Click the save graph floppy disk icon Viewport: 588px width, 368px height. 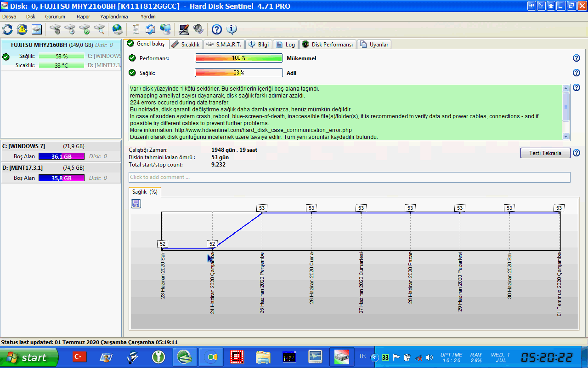[136, 204]
